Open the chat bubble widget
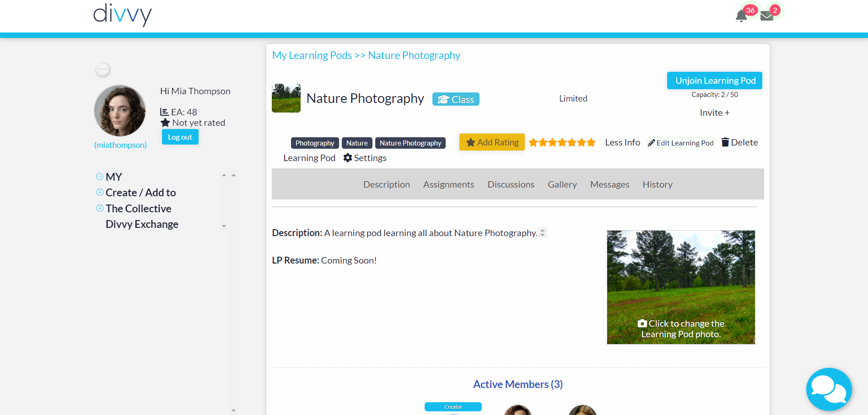This screenshot has width=868, height=415. coord(829,390)
